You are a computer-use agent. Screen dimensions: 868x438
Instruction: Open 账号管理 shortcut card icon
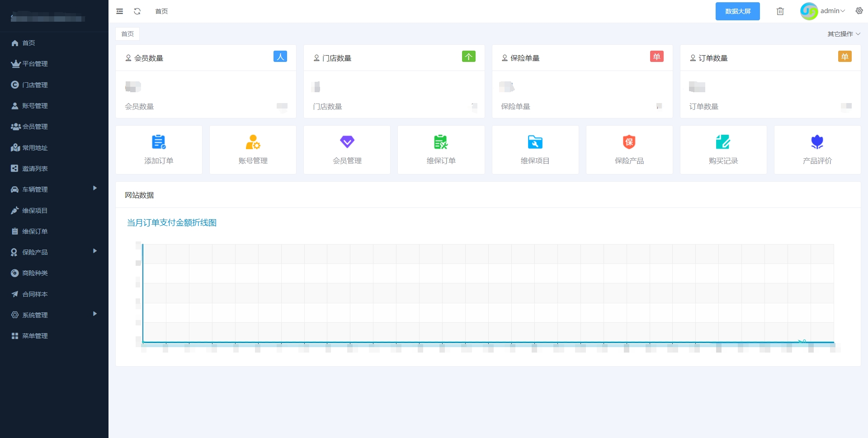[253, 142]
